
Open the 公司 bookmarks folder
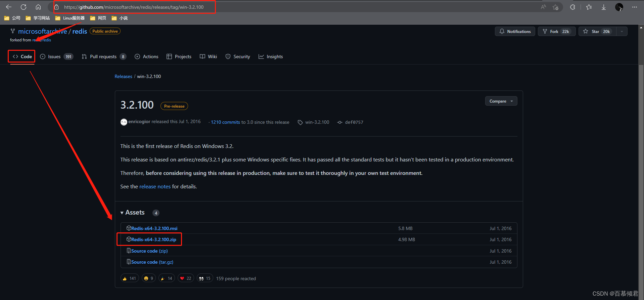point(12,18)
